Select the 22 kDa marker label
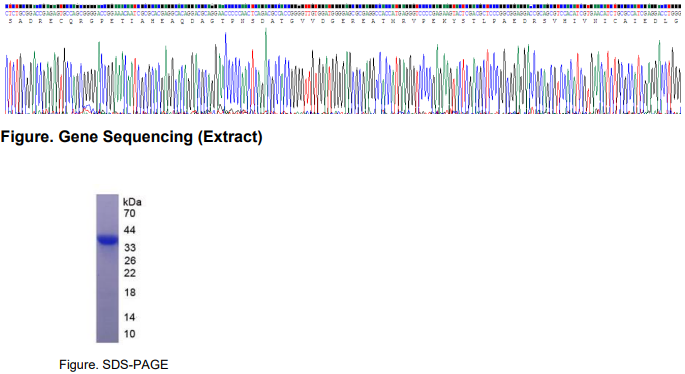 pyautogui.click(x=130, y=274)
